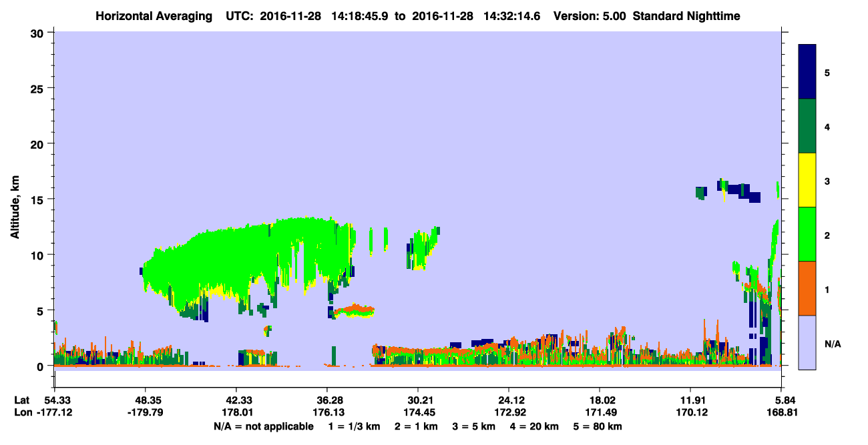Screen dimensions: 868x445
Task: Click the dark blue feature near 16 km altitude
Action: (x=739, y=191)
